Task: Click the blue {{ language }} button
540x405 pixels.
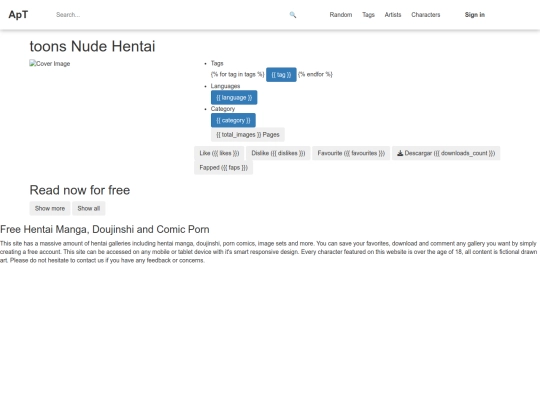Action: [234, 97]
